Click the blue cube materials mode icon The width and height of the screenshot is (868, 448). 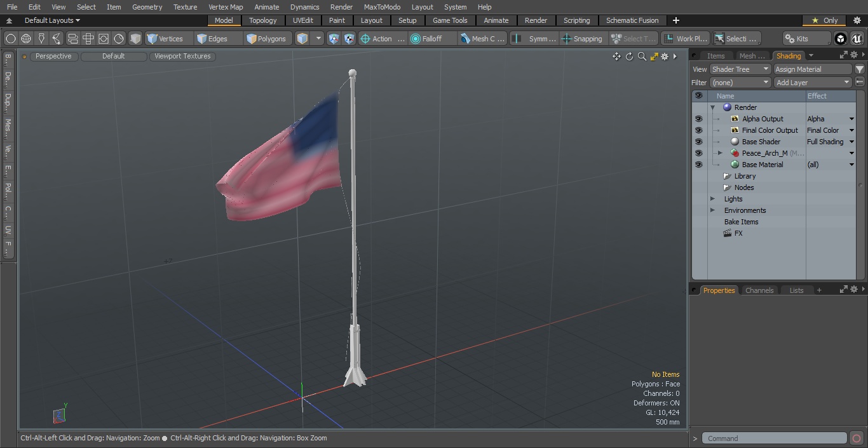(302, 39)
